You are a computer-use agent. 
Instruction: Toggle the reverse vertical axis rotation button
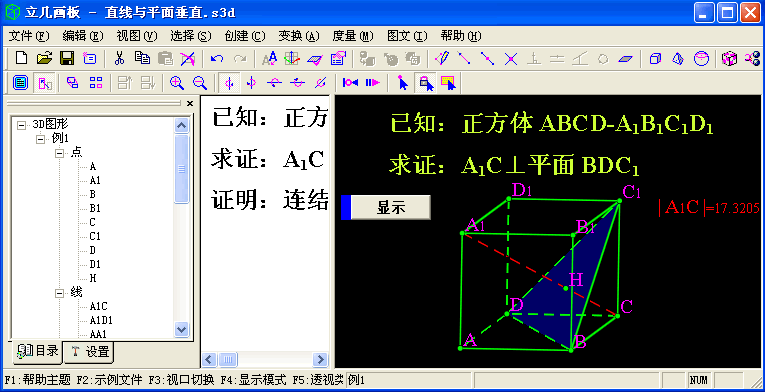tap(251, 83)
